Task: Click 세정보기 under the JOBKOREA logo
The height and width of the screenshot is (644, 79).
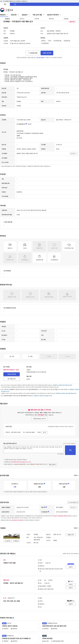Action: [71, 567]
